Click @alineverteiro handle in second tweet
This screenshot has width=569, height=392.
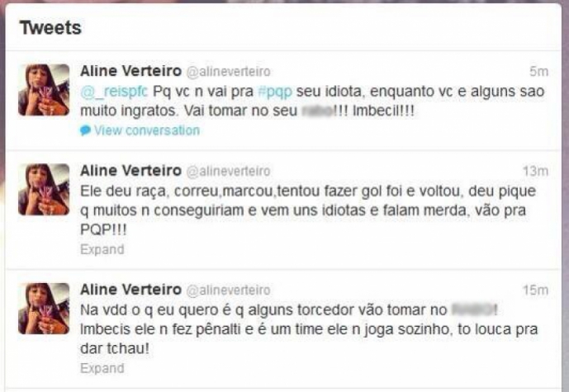click(x=228, y=171)
